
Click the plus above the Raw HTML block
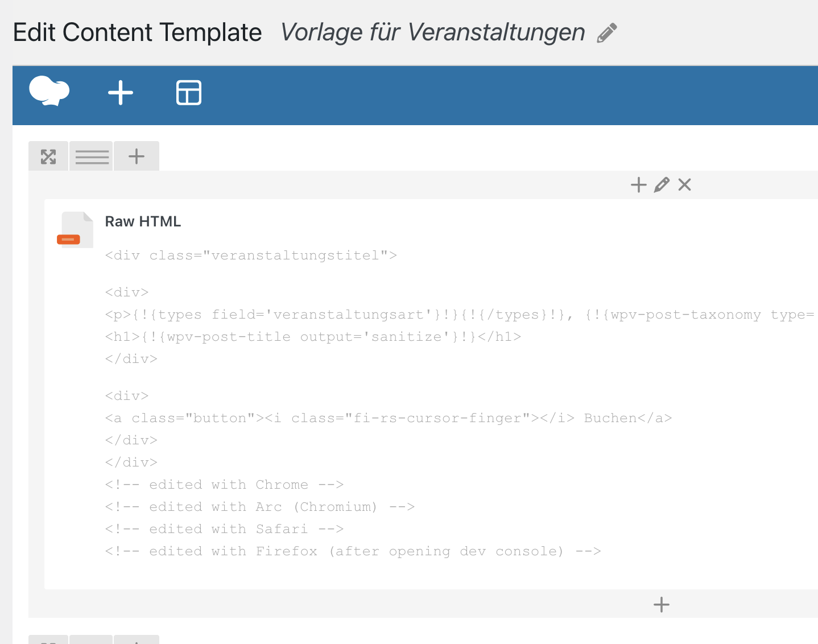(639, 185)
